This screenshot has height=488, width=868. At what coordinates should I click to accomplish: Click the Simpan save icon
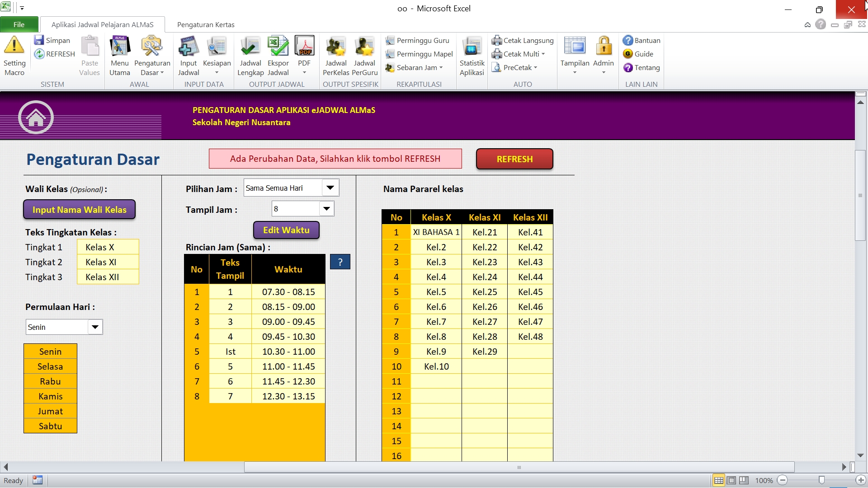[39, 40]
